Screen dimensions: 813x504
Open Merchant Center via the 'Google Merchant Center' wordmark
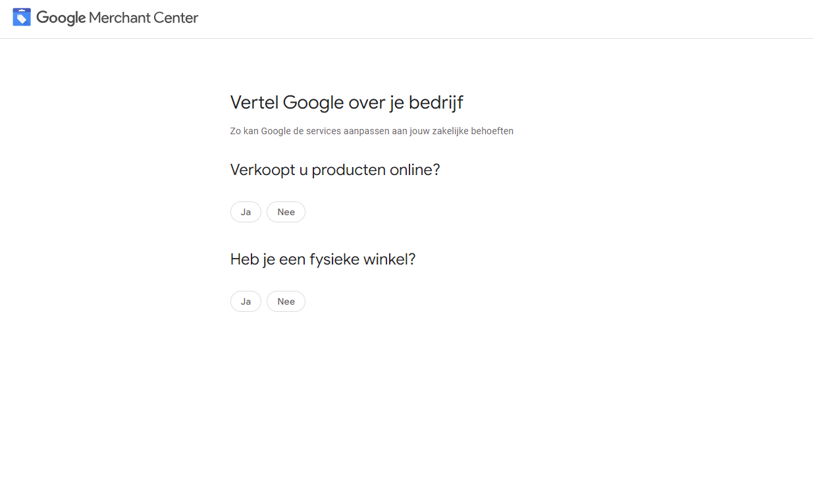point(117,18)
